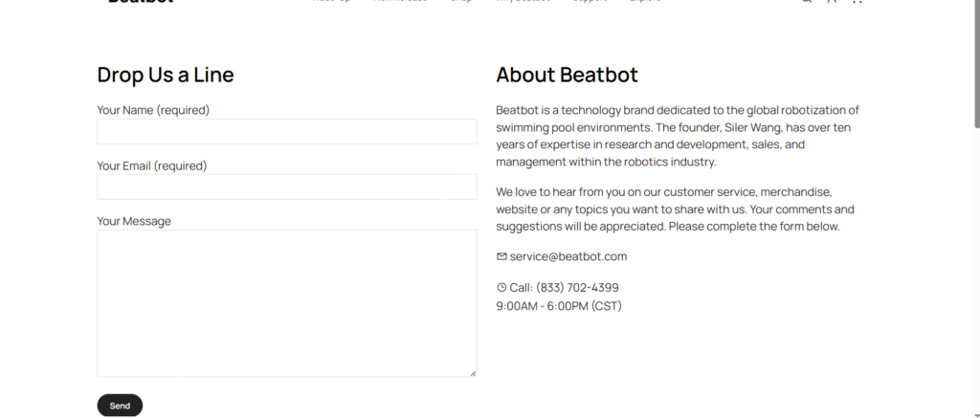Click the account icon in top header
The image size is (980, 418).
(832, 2)
